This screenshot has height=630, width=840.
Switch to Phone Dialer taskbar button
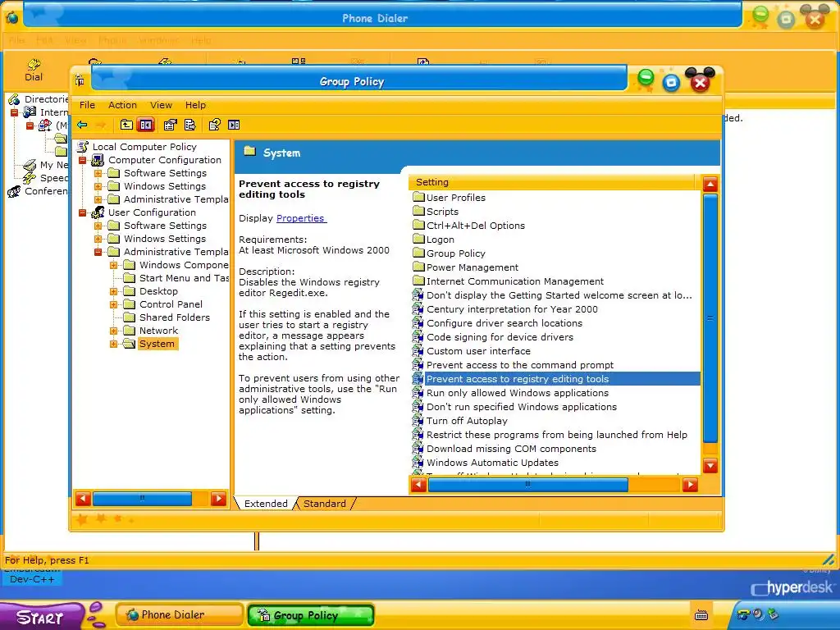180,615
